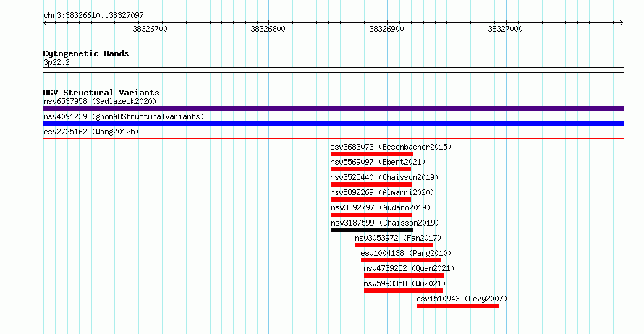This screenshot has height=334, width=644.
Task: Click the red bar under nsv5569097
Action: [x=370, y=169]
